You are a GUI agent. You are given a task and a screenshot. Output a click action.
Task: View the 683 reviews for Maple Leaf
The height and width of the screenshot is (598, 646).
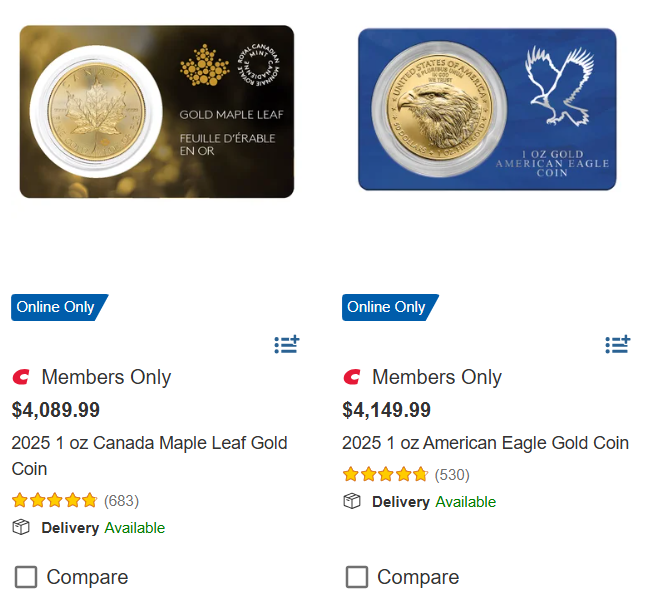(121, 500)
